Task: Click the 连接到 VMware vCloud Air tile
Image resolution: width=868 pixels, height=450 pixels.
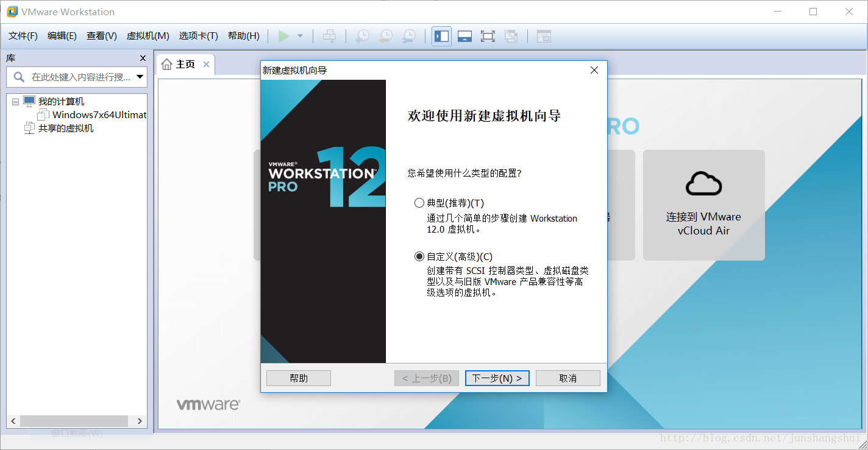Action: (x=703, y=205)
